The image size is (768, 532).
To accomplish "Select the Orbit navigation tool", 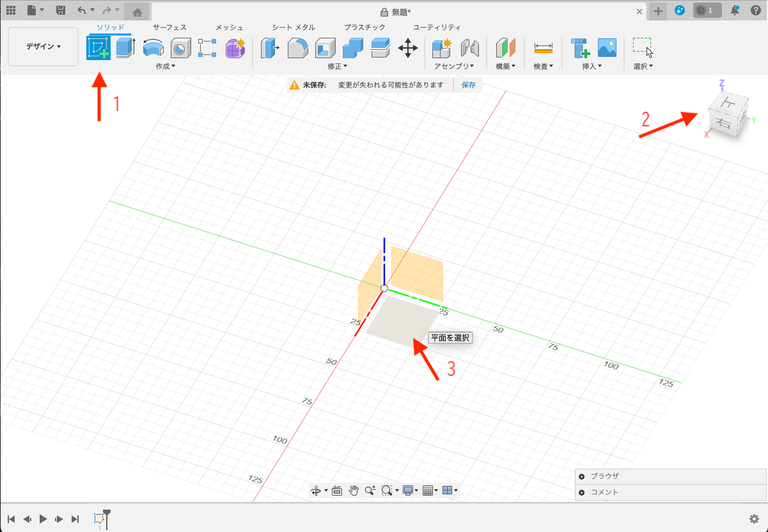I will pyautogui.click(x=316, y=490).
